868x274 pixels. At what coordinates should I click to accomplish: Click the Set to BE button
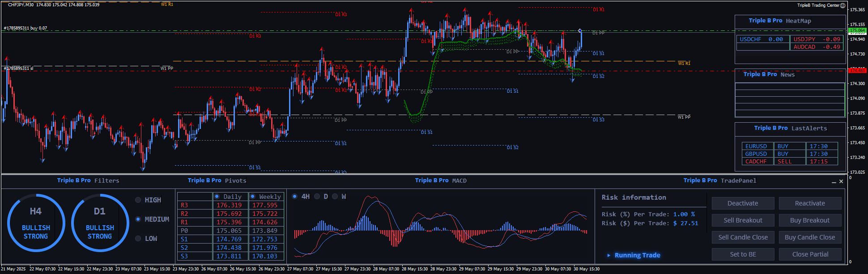click(743, 254)
